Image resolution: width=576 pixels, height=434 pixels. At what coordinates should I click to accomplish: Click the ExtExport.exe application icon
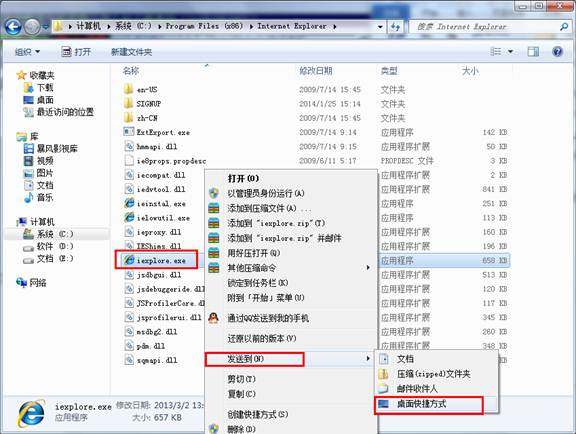pos(129,132)
